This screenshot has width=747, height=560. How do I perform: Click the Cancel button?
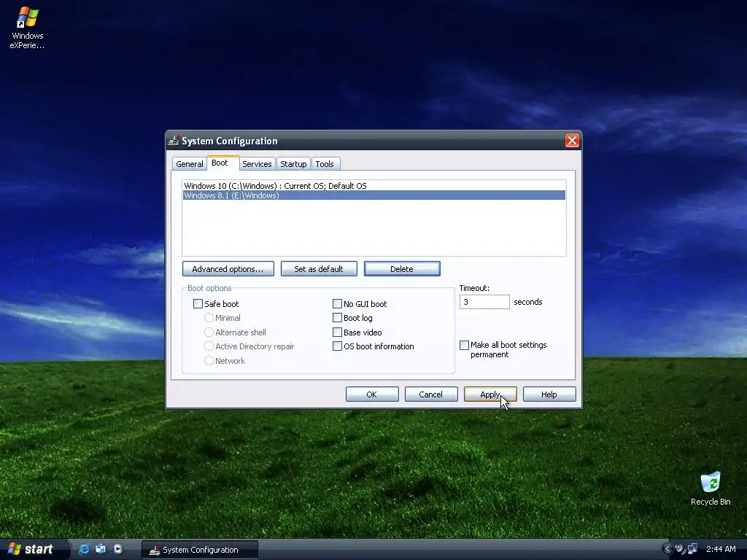coord(430,394)
